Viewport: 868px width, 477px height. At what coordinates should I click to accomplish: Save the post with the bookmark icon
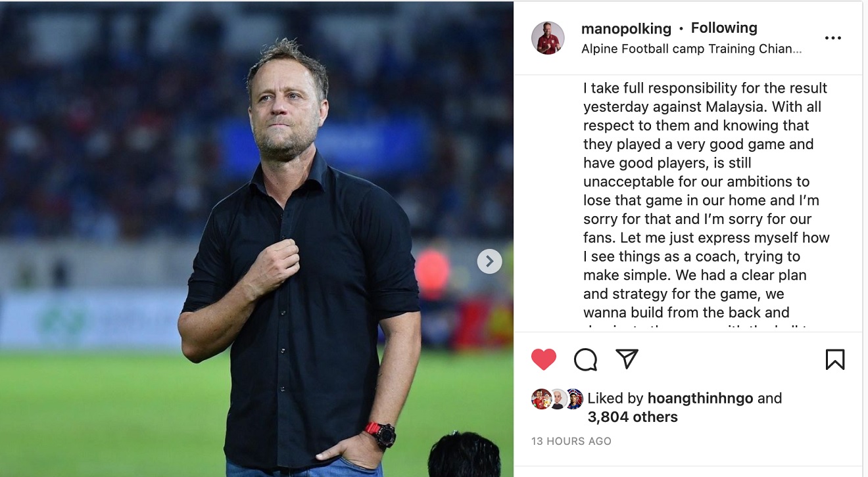pos(834,359)
